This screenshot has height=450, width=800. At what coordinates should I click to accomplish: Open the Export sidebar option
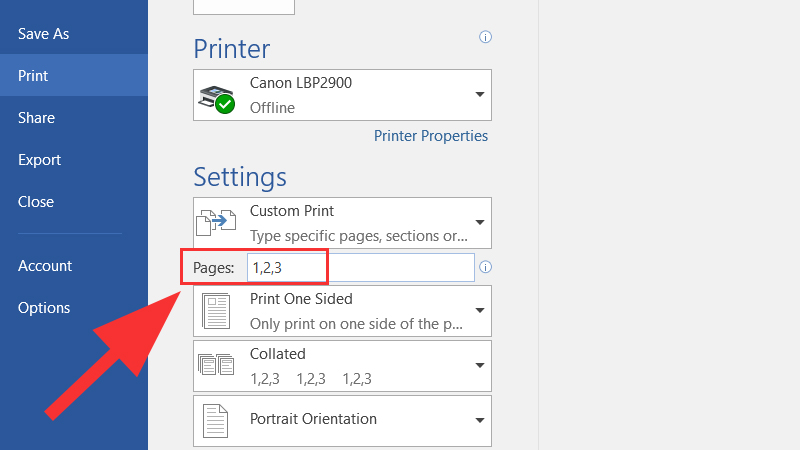[39, 160]
